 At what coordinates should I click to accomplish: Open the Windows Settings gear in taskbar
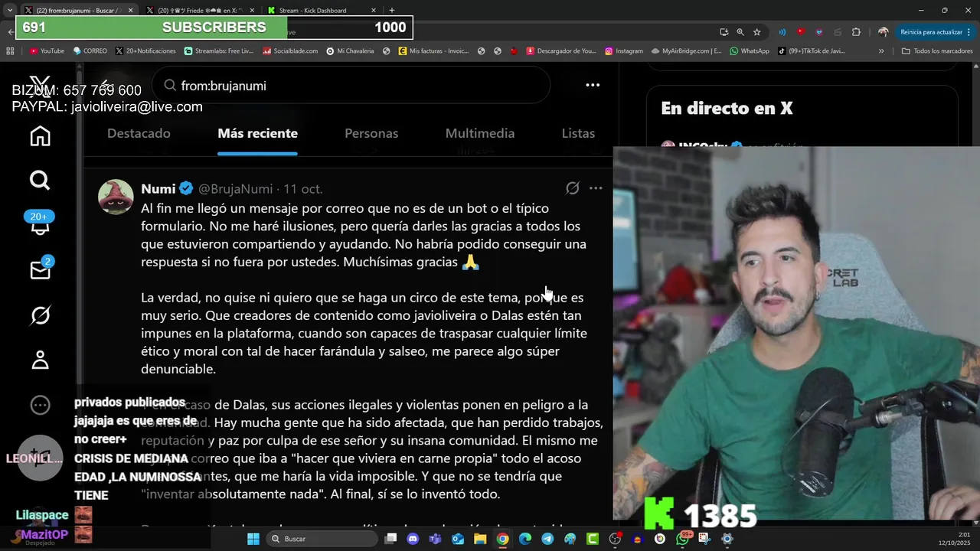pyautogui.click(x=727, y=539)
